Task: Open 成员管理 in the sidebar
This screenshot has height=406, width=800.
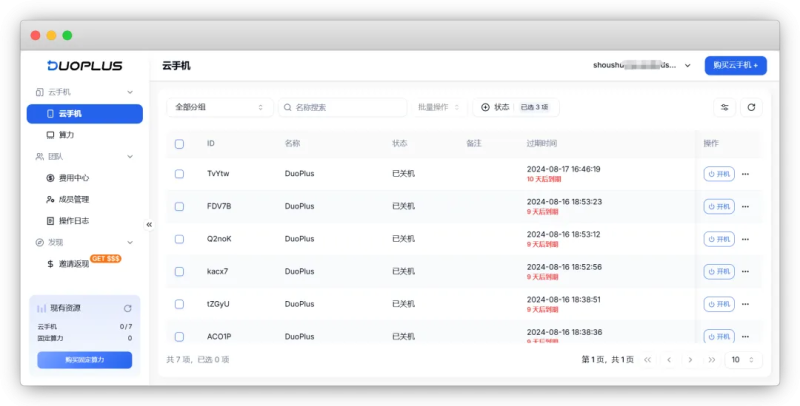Action: pyautogui.click(x=85, y=199)
